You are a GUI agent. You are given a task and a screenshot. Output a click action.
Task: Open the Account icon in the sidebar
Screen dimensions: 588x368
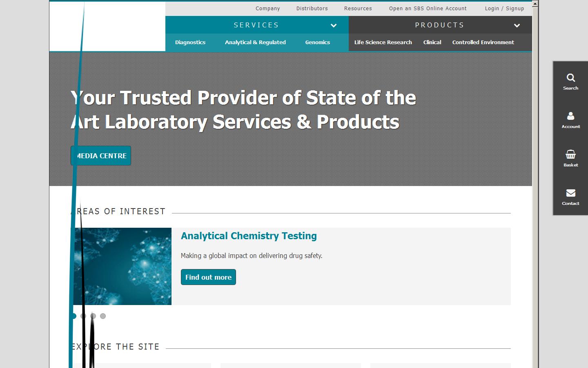click(x=570, y=119)
